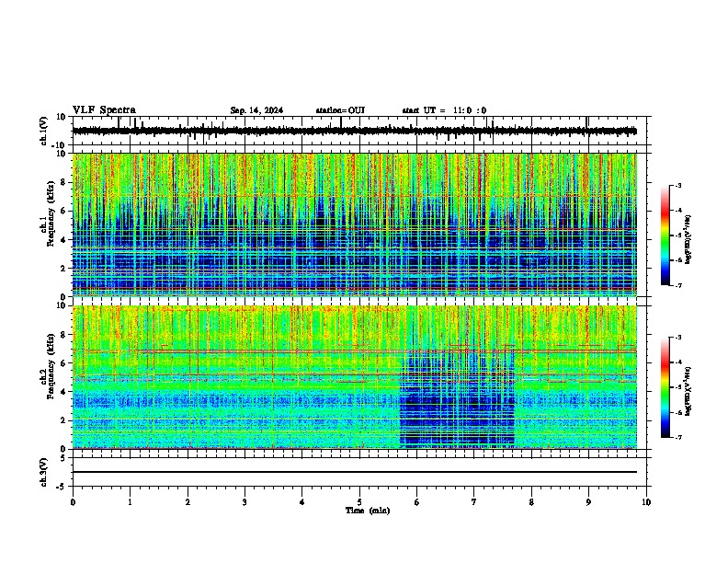This screenshot has height=563, width=728.
Task: Click the ch.2 spectrogram color scale bar
Action: pos(665,387)
